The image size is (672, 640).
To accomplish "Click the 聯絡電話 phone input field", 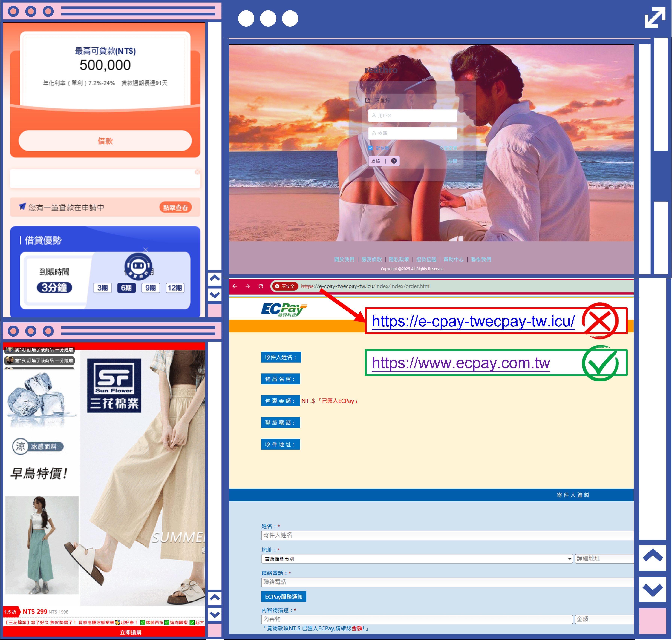I will (x=447, y=582).
